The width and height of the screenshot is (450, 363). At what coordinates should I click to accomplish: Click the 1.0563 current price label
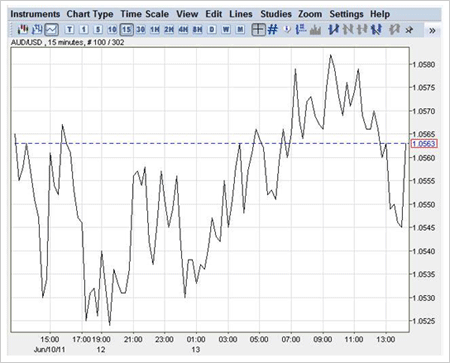pyautogui.click(x=424, y=144)
